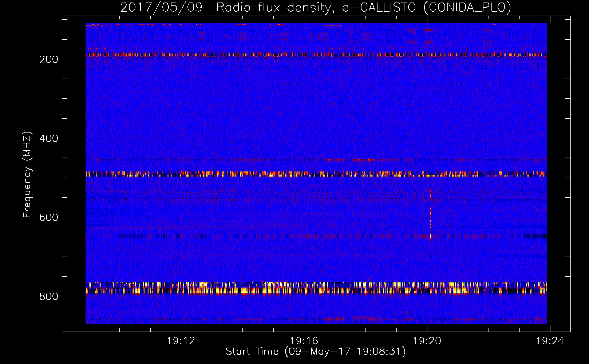Click the 'Frequency (MHZ)' axis label
Viewport: 589px width, 364px height.
27,175
